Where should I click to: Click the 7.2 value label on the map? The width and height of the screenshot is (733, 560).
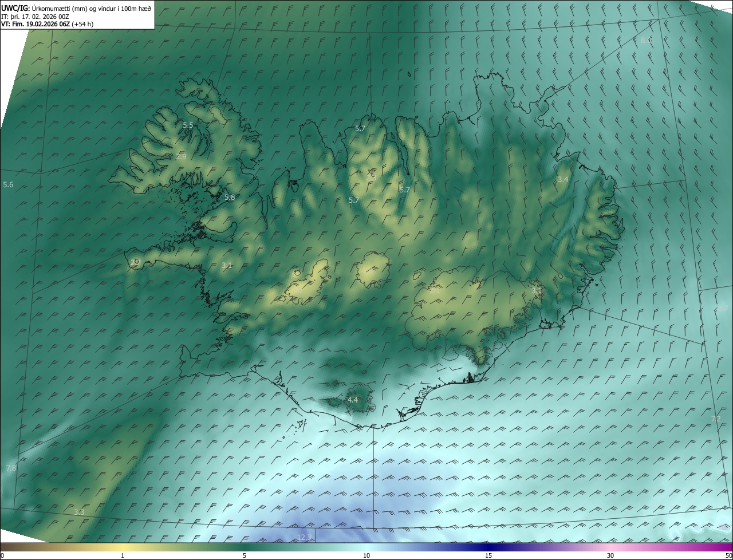click(x=716, y=419)
